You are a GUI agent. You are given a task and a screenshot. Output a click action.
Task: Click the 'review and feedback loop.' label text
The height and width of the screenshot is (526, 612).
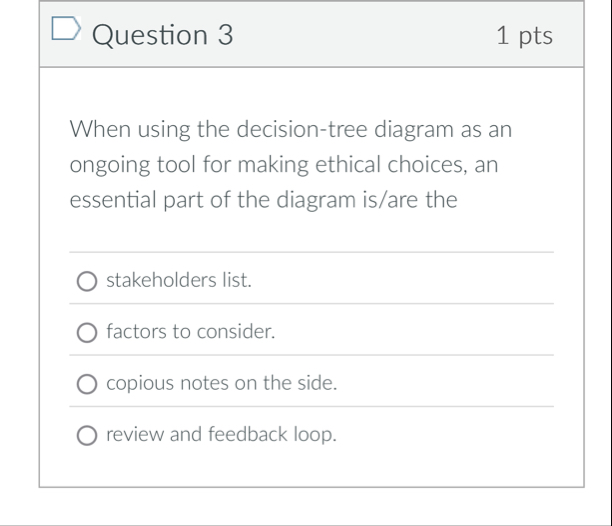pos(221,435)
